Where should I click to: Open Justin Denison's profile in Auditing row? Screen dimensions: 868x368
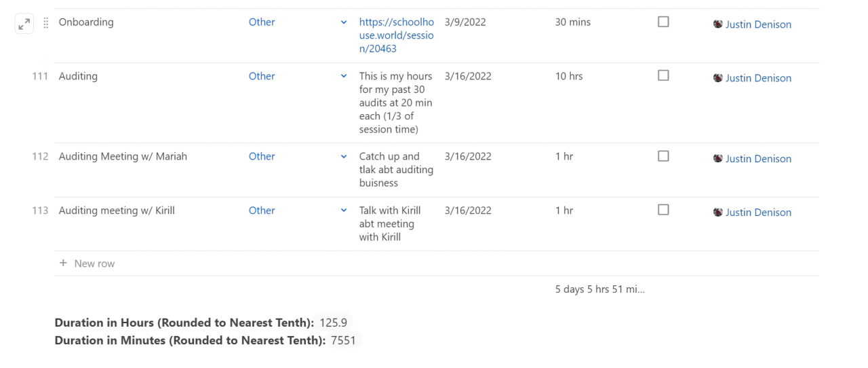[x=758, y=78]
